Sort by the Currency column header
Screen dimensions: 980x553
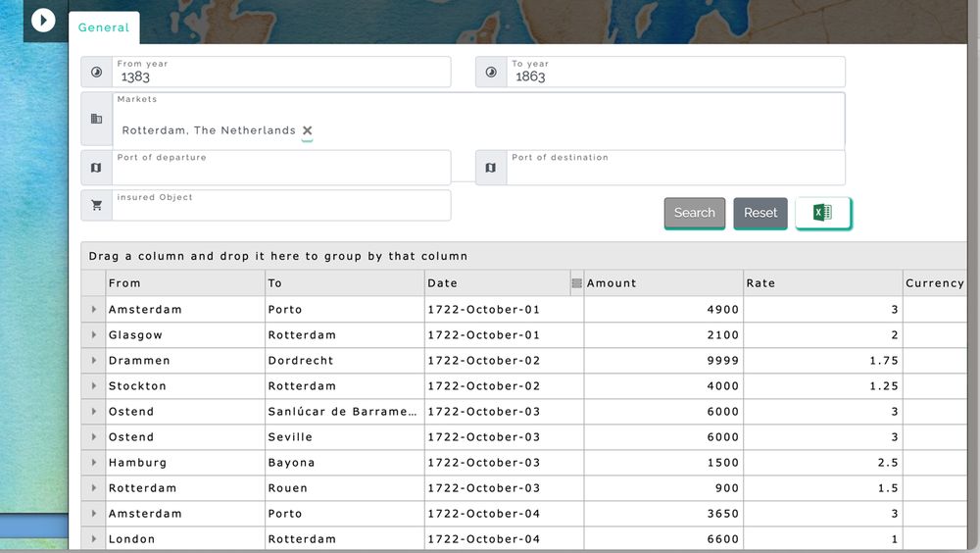click(935, 283)
